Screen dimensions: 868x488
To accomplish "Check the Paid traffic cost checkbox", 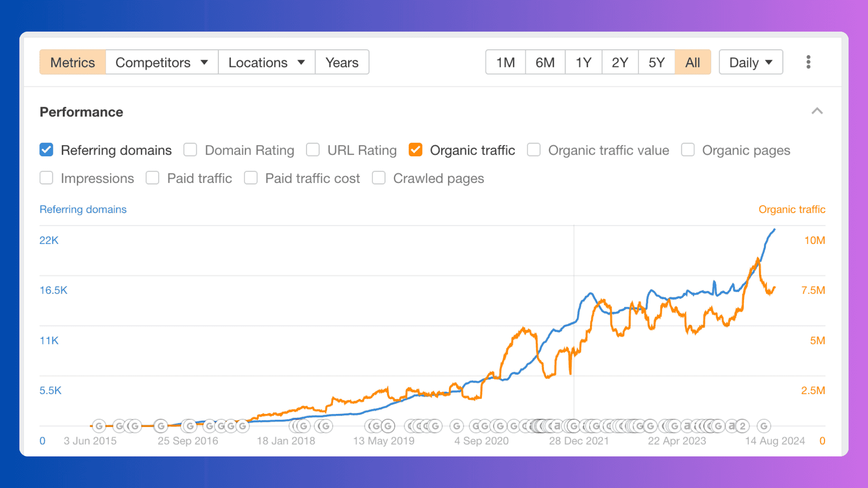I will [x=250, y=178].
